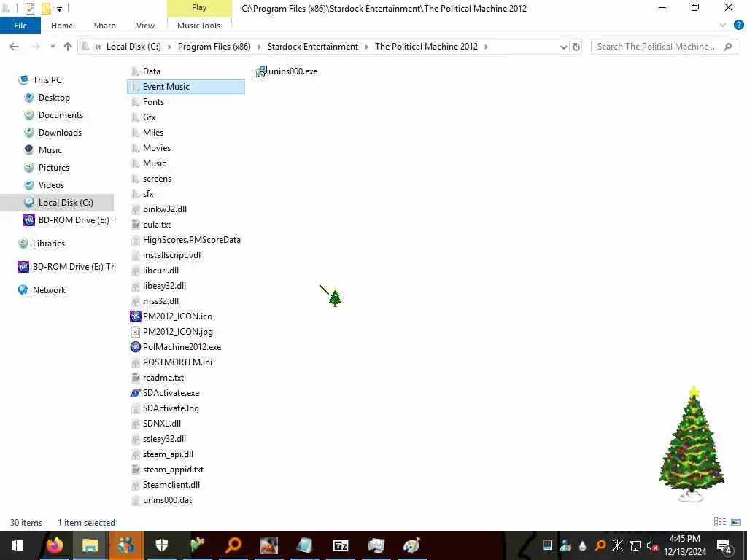Image resolution: width=747 pixels, height=560 pixels.
Task: Select the Data folder
Action: [152, 71]
